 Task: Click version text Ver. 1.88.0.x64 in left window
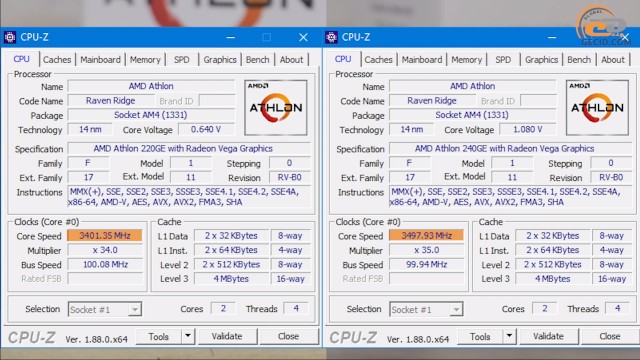[x=96, y=339]
